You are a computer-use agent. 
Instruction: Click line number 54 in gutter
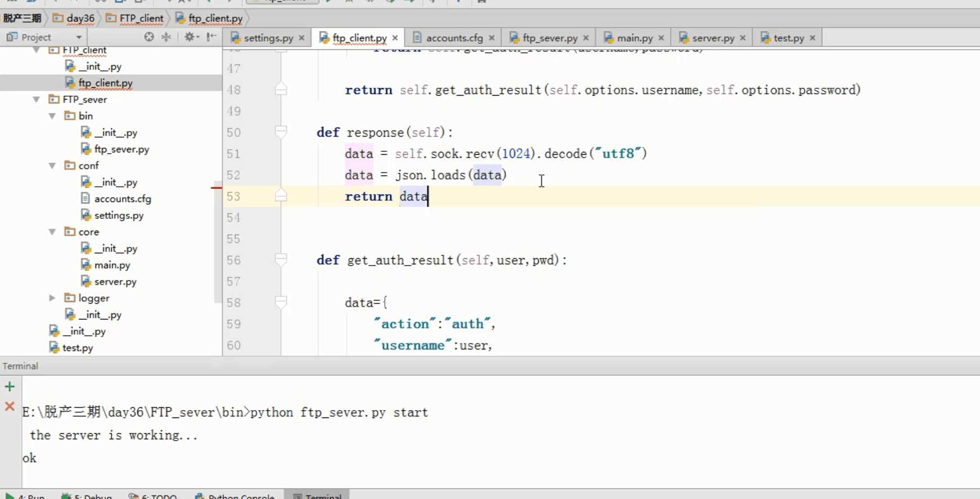coord(233,218)
